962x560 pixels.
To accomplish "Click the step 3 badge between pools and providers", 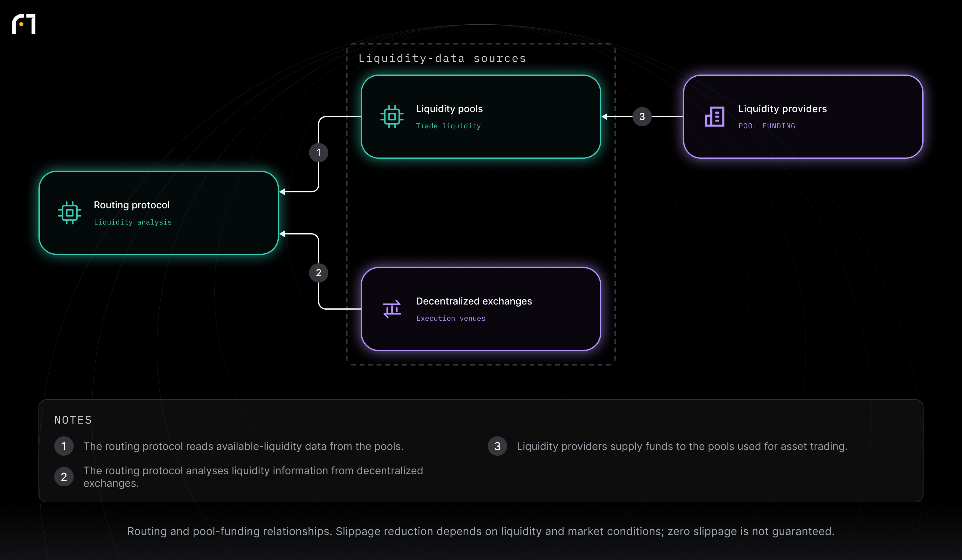I will [642, 116].
